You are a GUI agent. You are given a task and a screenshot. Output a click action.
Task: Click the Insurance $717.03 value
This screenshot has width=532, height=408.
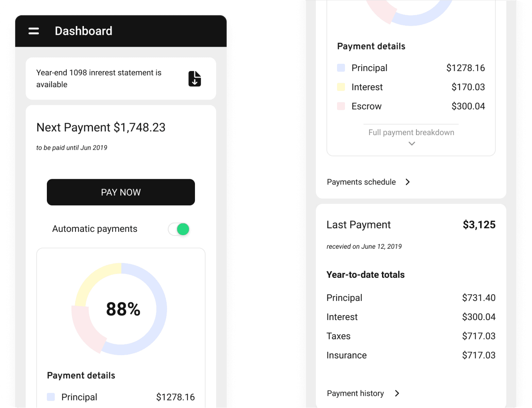click(479, 356)
